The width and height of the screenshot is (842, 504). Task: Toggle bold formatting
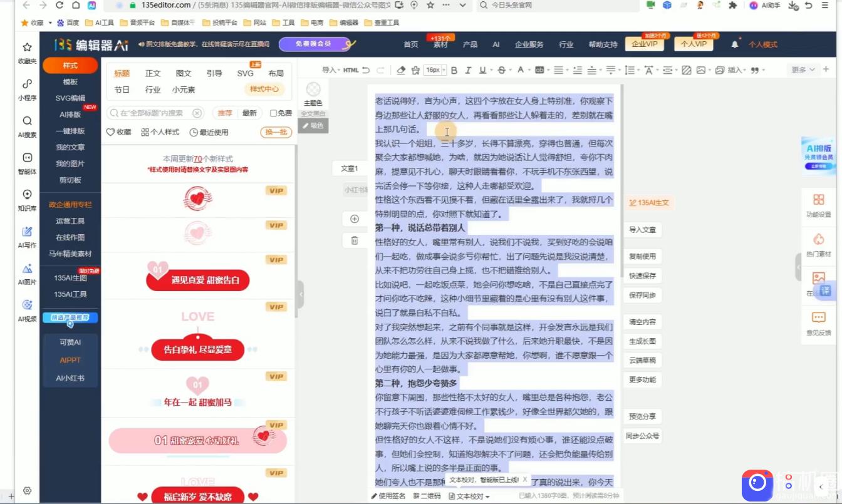(x=454, y=70)
